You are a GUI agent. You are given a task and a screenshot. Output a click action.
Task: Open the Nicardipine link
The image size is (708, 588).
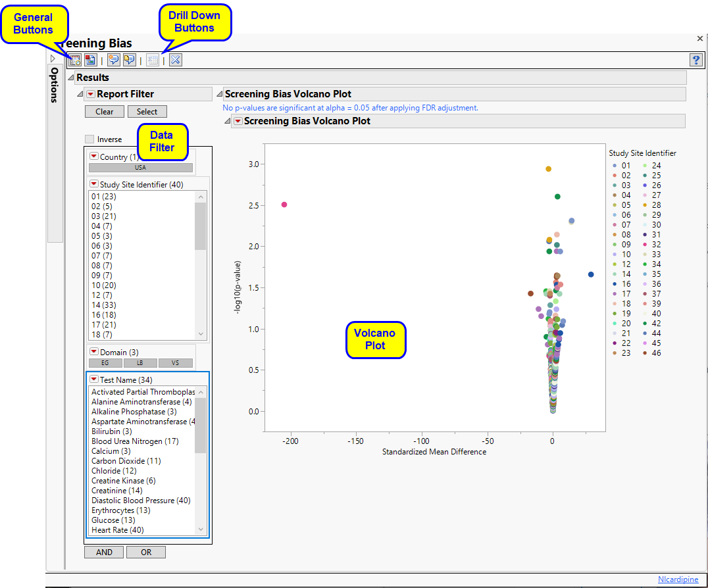[678, 579]
